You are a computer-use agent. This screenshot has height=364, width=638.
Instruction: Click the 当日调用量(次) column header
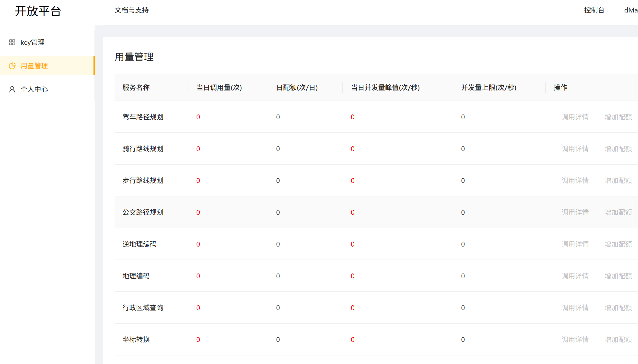[x=219, y=88]
